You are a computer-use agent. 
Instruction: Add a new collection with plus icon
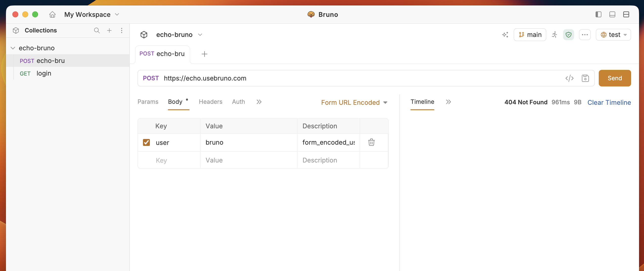(x=109, y=30)
